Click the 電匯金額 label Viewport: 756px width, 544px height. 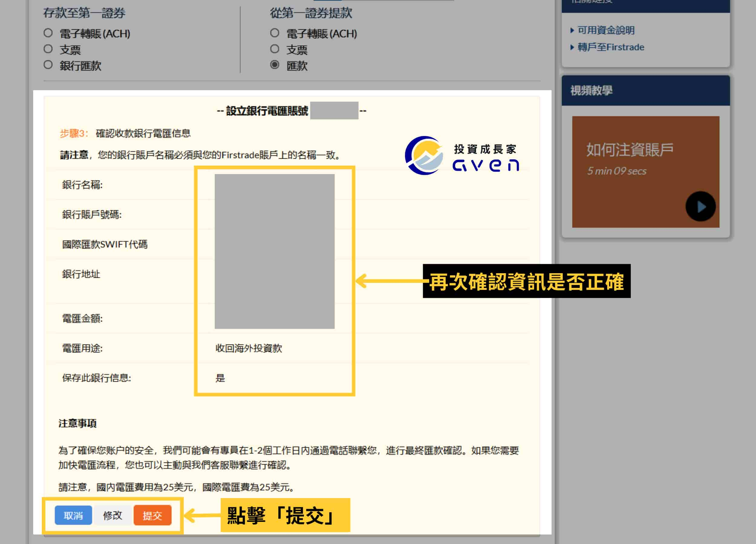click(x=82, y=319)
